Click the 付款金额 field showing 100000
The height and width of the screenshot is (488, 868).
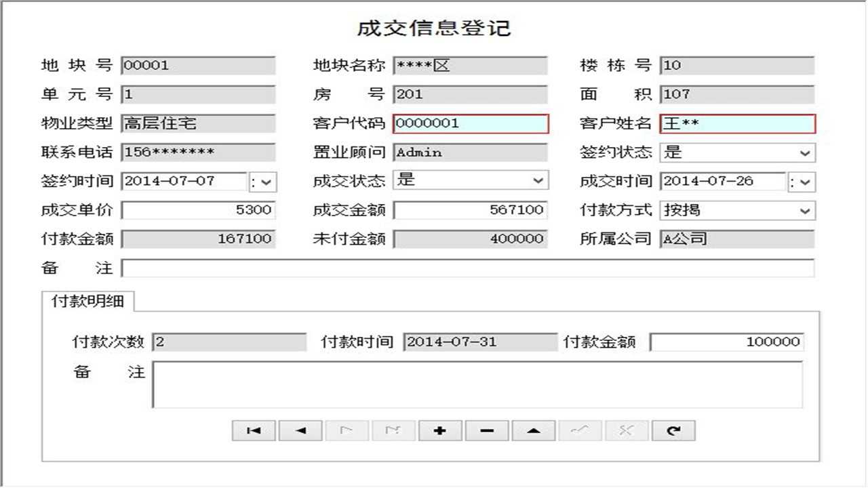[x=726, y=342]
